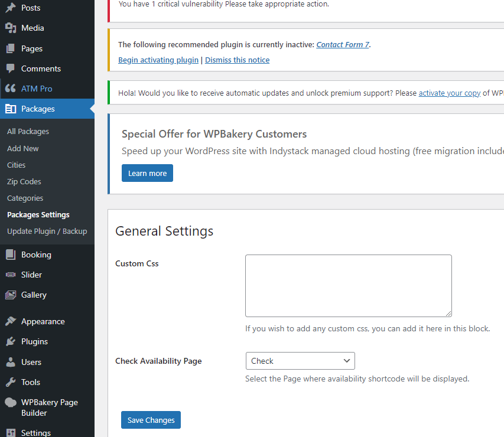The image size is (504, 437).
Task: Click the Learn more button
Action: [147, 173]
